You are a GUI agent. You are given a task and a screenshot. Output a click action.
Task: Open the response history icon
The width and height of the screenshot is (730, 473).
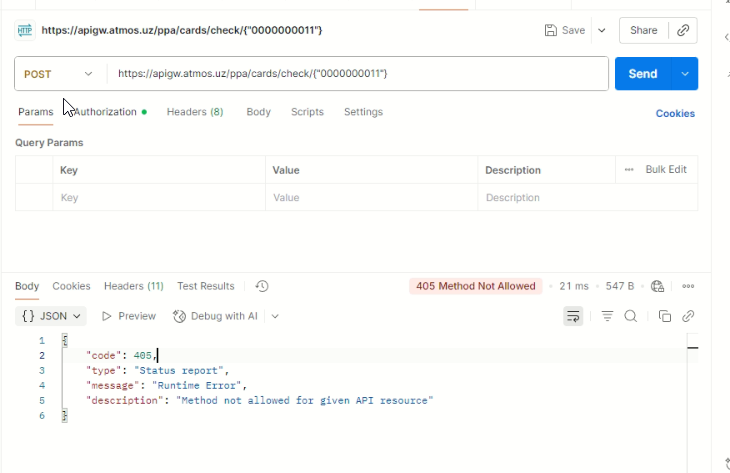[262, 286]
